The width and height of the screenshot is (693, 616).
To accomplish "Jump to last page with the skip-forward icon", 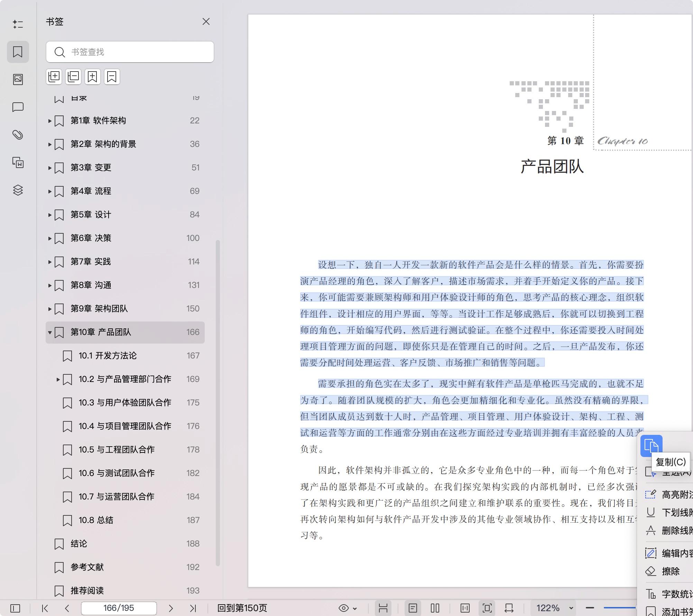I will [193, 608].
